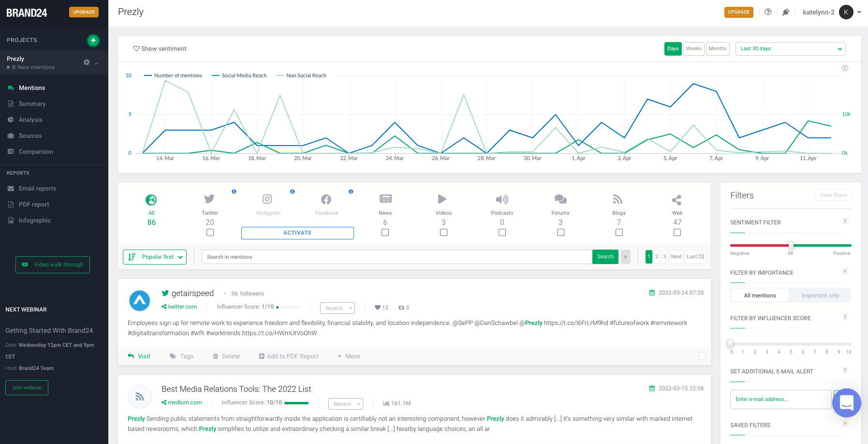
Task: Open Prezly project settings gear
Action: (x=87, y=62)
